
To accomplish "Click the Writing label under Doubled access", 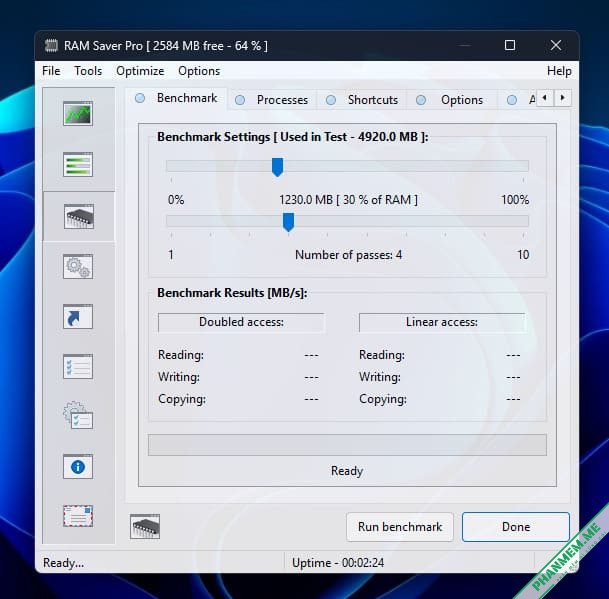I will pyautogui.click(x=179, y=377).
